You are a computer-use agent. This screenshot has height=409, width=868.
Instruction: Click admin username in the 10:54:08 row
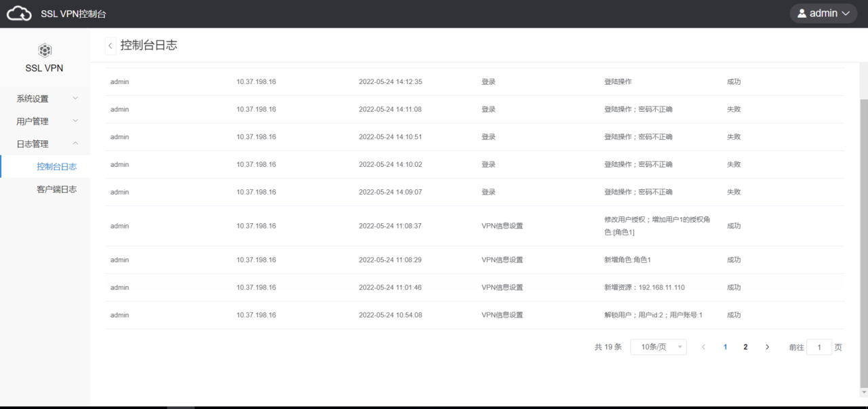pyautogui.click(x=119, y=315)
